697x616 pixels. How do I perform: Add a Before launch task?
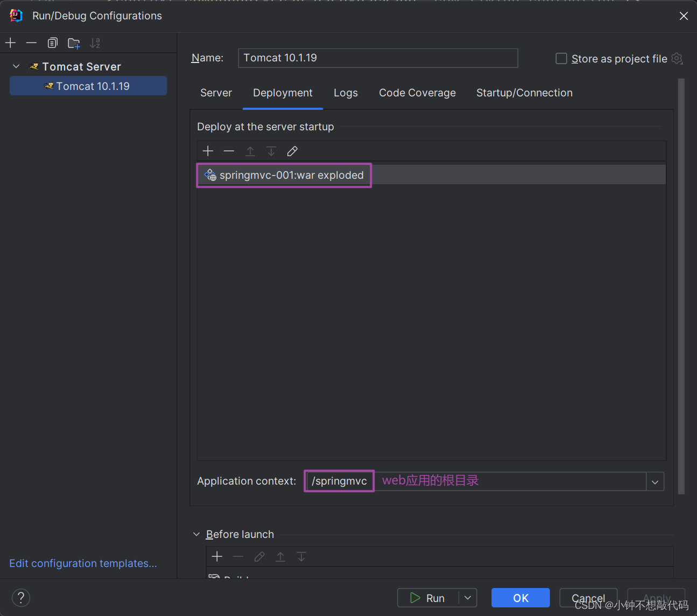tap(217, 556)
